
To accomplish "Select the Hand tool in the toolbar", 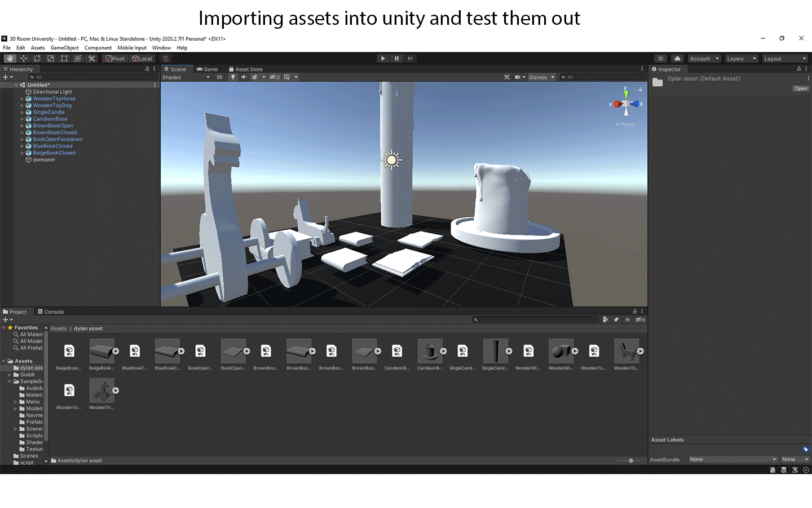I will [x=10, y=59].
